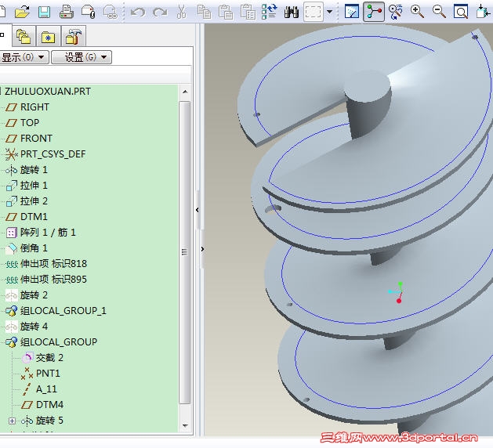Viewport: 493px width, 448px height.
Task: Select feature 旋转 1 in tree
Action: [34, 170]
